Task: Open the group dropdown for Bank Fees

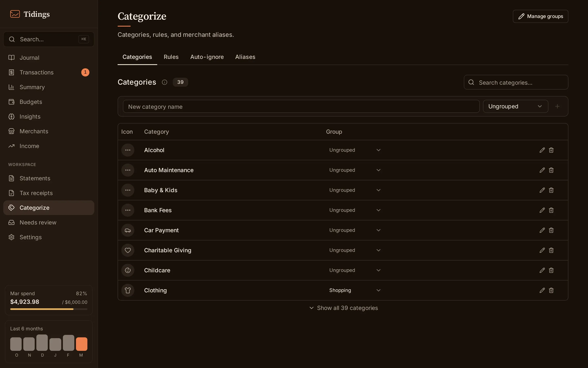Action: [x=355, y=210]
